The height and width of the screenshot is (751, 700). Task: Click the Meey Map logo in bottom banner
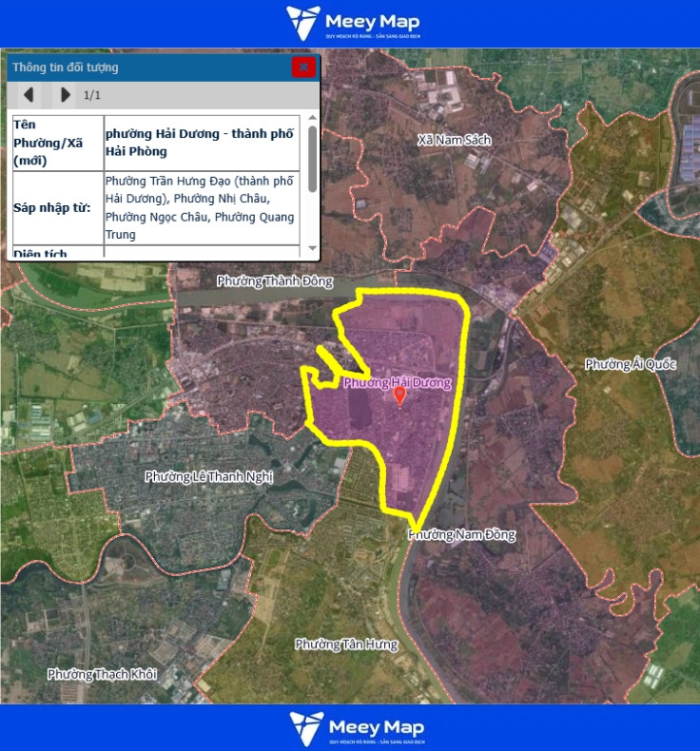(x=357, y=727)
